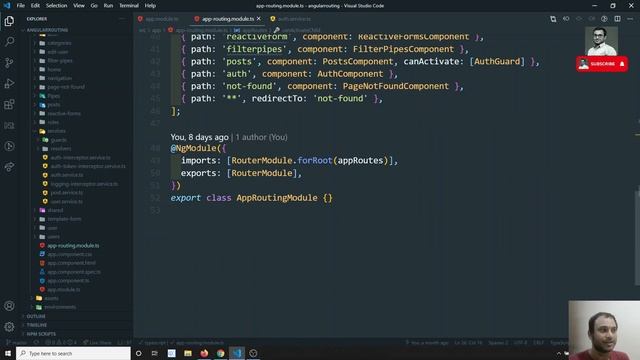
Task: Open the Manage gear icon
Action: [9, 327]
